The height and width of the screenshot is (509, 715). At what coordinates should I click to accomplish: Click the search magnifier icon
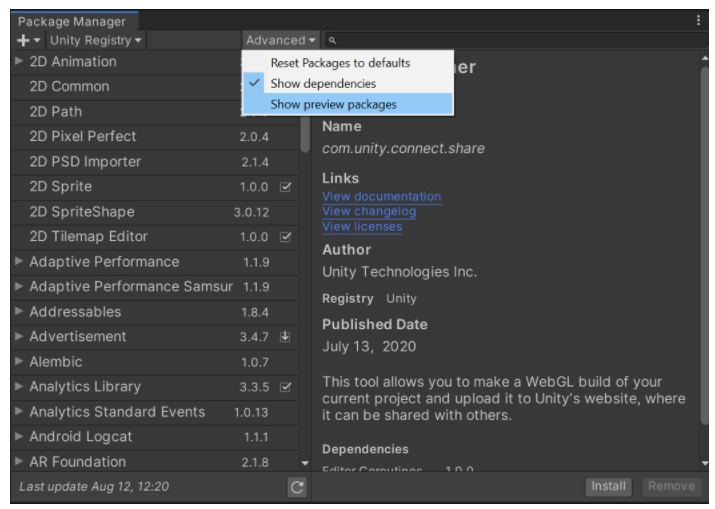[332, 41]
